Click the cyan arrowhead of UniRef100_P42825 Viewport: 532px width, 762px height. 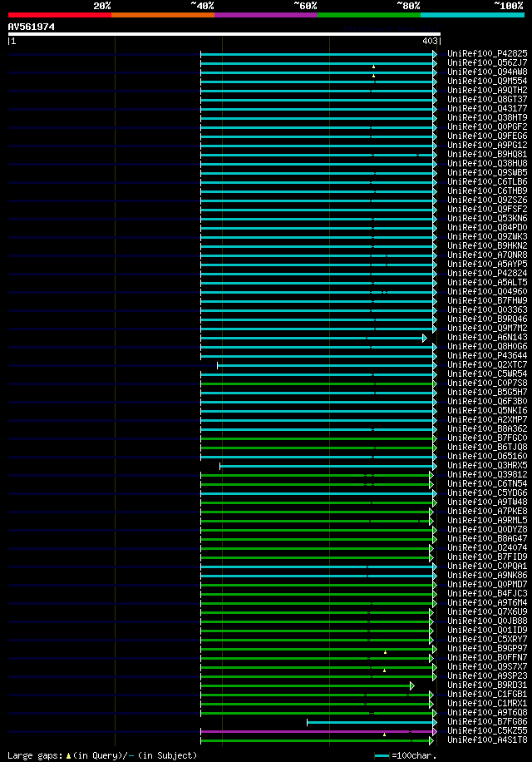pyautogui.click(x=435, y=54)
